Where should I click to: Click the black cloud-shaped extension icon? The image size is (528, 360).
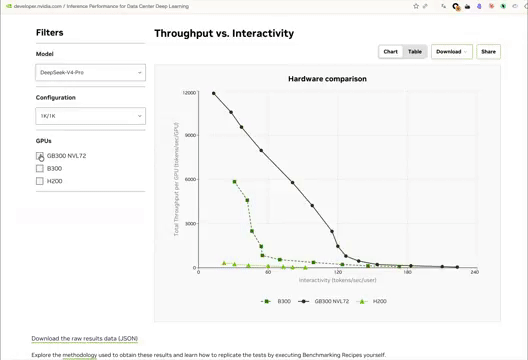point(467,6)
